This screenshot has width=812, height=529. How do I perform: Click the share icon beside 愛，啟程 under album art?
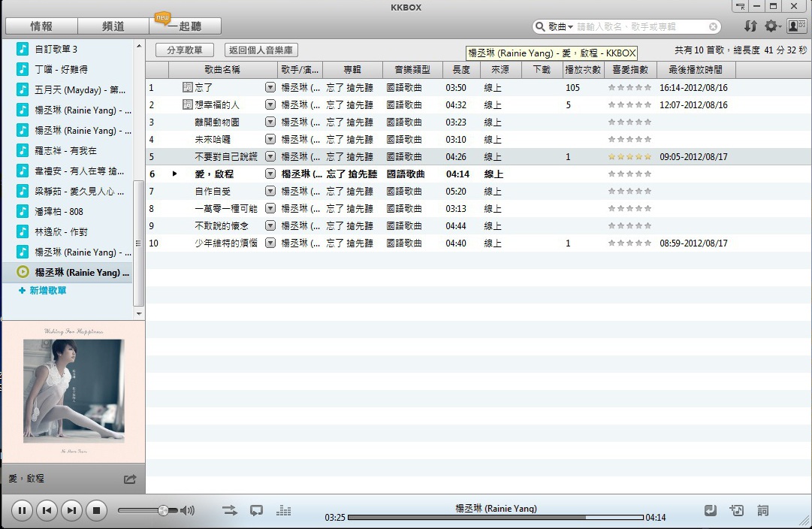tap(130, 479)
